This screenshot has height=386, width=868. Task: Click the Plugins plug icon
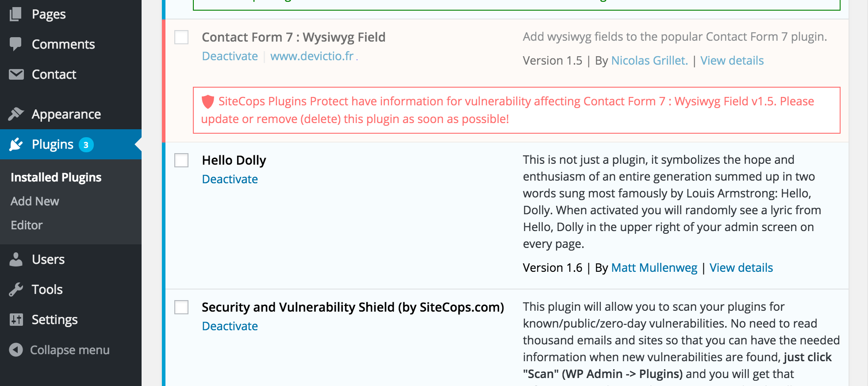pyautogui.click(x=16, y=144)
